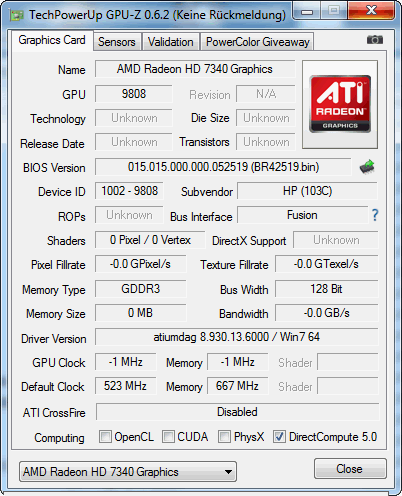Click the card Name field

pos(195,69)
